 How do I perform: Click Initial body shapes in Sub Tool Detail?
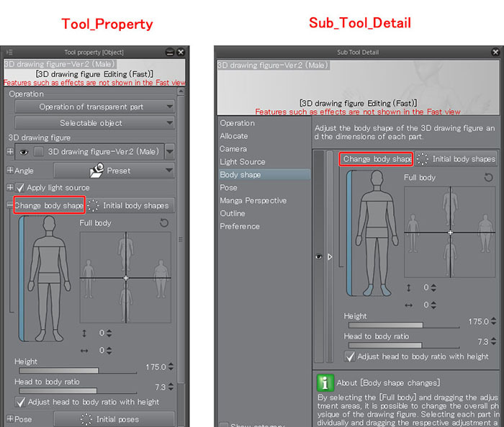(x=456, y=159)
